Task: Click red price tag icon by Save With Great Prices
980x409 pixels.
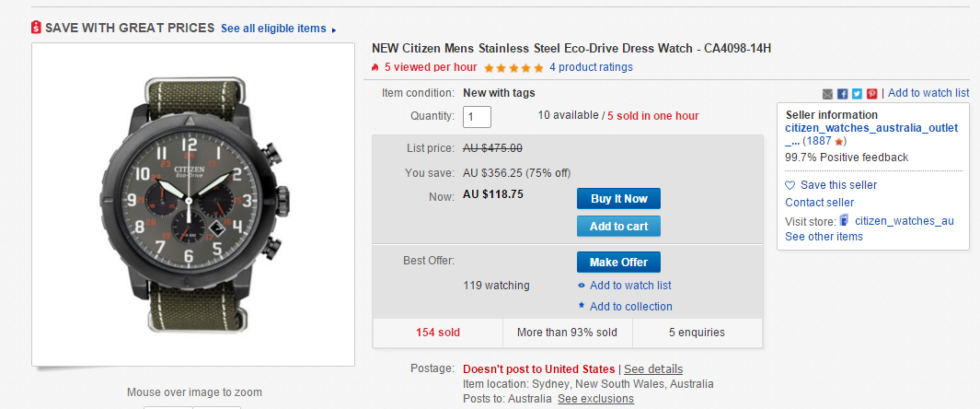Action: [36, 28]
